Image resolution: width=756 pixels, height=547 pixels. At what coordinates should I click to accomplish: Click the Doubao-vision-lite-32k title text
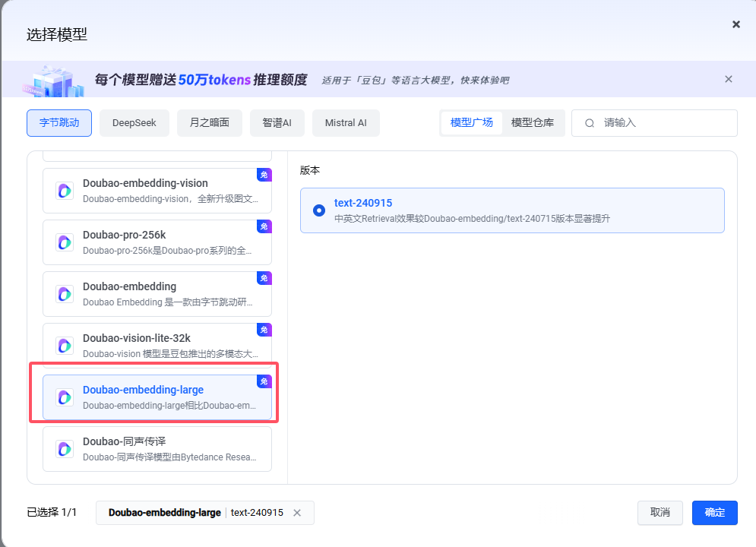click(137, 338)
